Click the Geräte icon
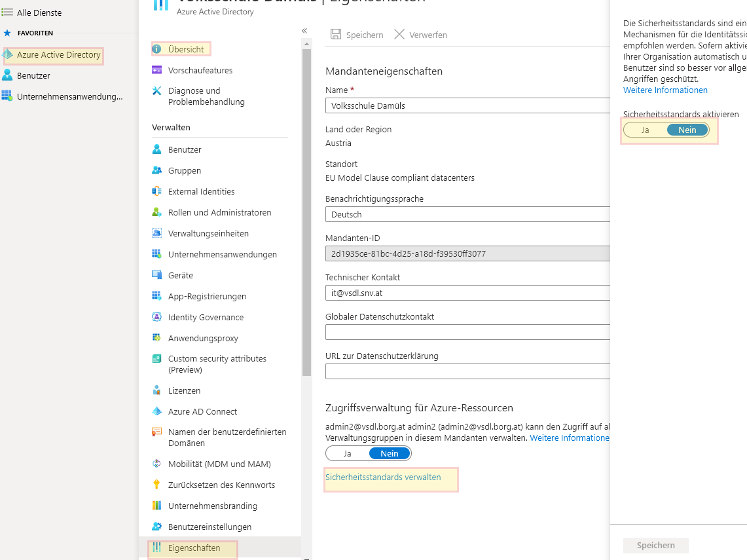The width and height of the screenshot is (747, 560). coord(157,275)
